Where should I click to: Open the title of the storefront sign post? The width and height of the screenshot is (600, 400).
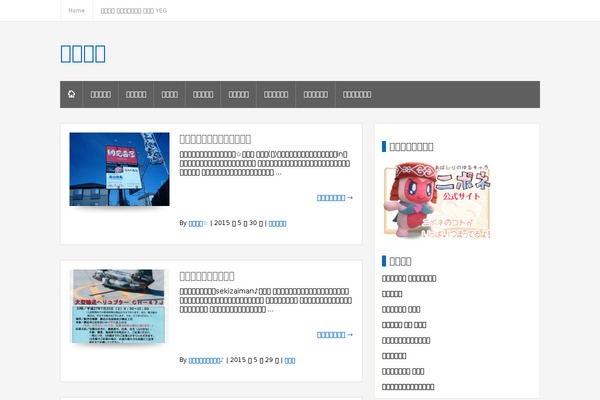pyautogui.click(x=215, y=139)
